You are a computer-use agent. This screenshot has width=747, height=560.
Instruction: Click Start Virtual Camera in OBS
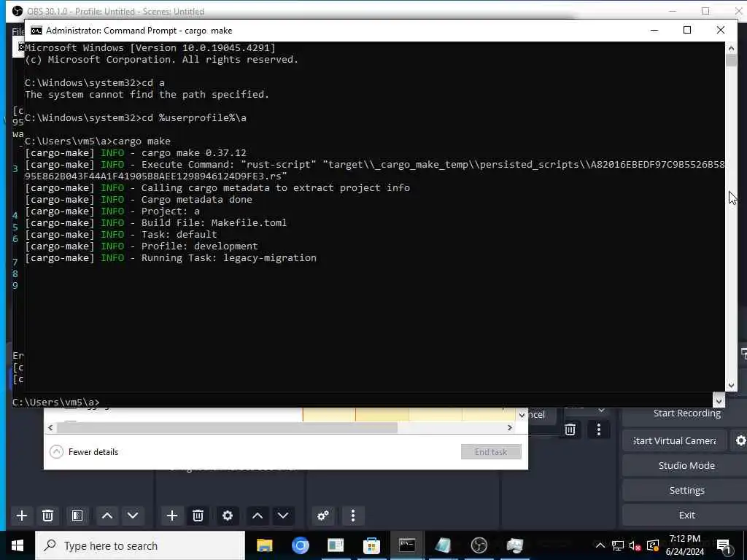click(x=674, y=441)
